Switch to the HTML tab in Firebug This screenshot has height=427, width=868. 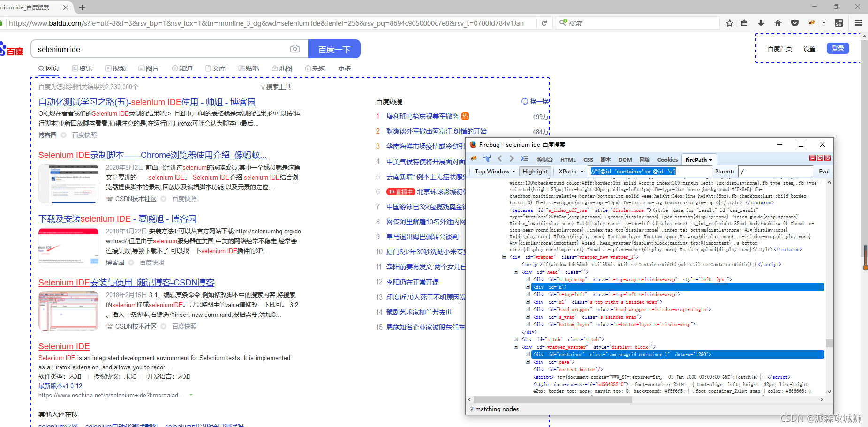(x=568, y=160)
